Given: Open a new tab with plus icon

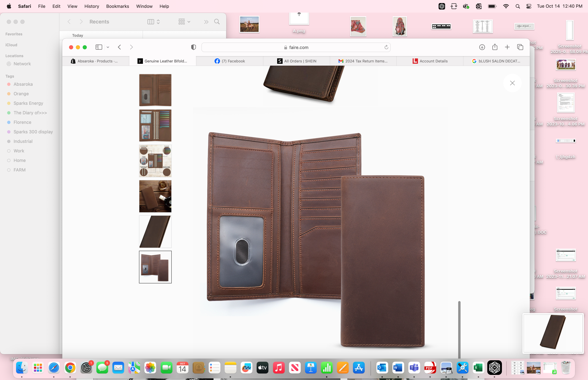Looking at the screenshot, I should (507, 47).
